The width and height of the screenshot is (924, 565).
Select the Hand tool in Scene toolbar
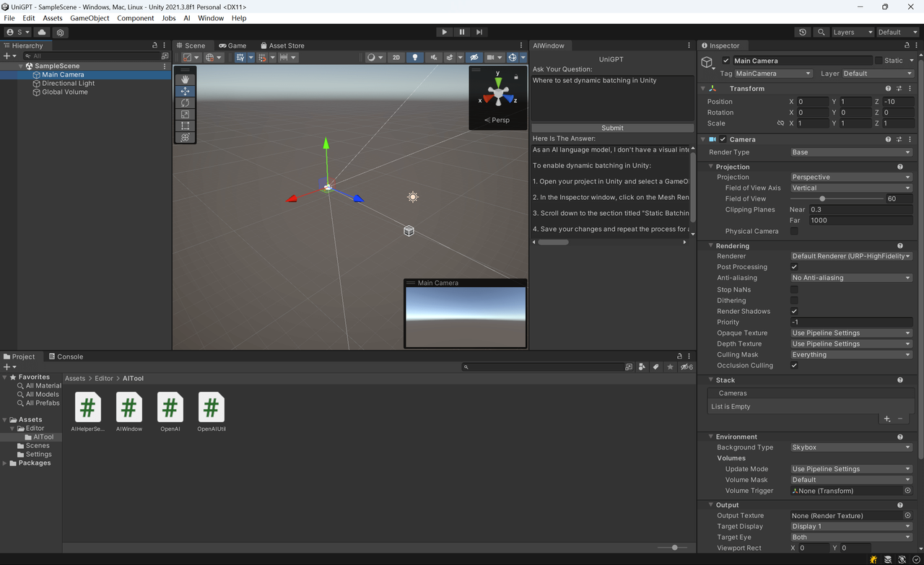click(185, 79)
